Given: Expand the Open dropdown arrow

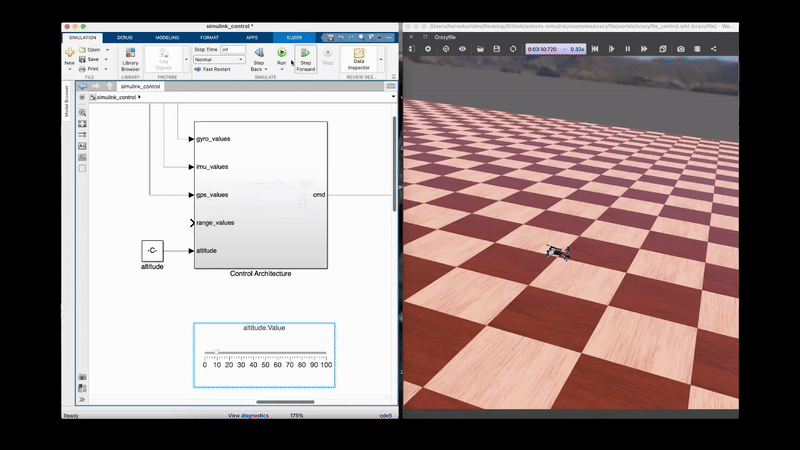Looking at the screenshot, I should pos(107,50).
